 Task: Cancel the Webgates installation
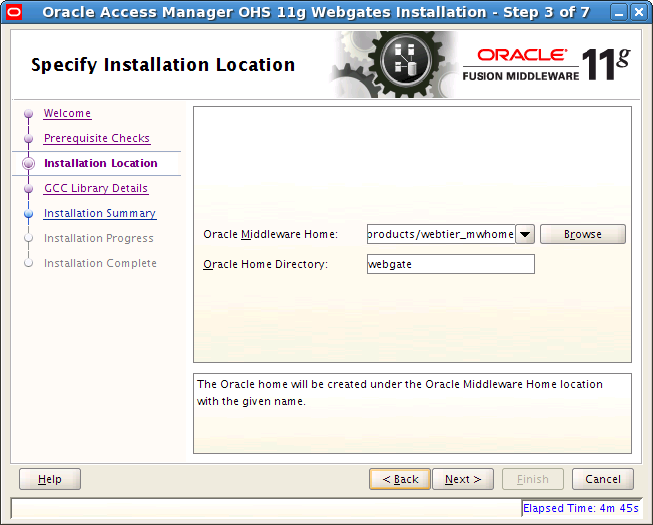[603, 479]
